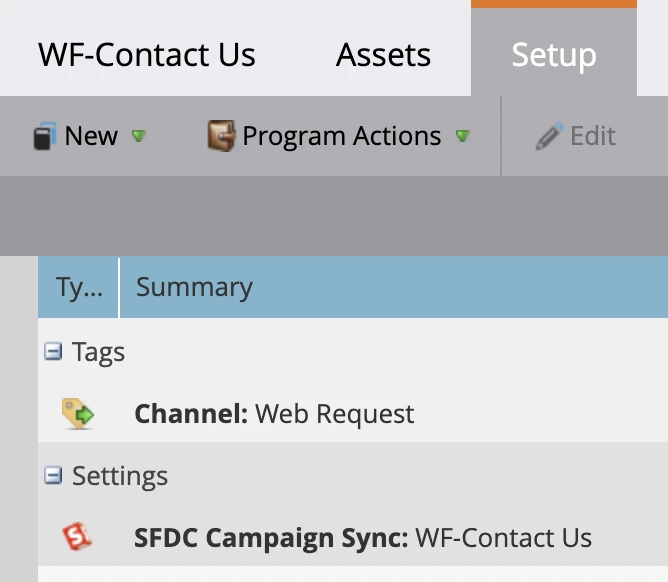Screen dimensions: 668x582
Task: Click the truncated Type column header
Action: click(78, 288)
